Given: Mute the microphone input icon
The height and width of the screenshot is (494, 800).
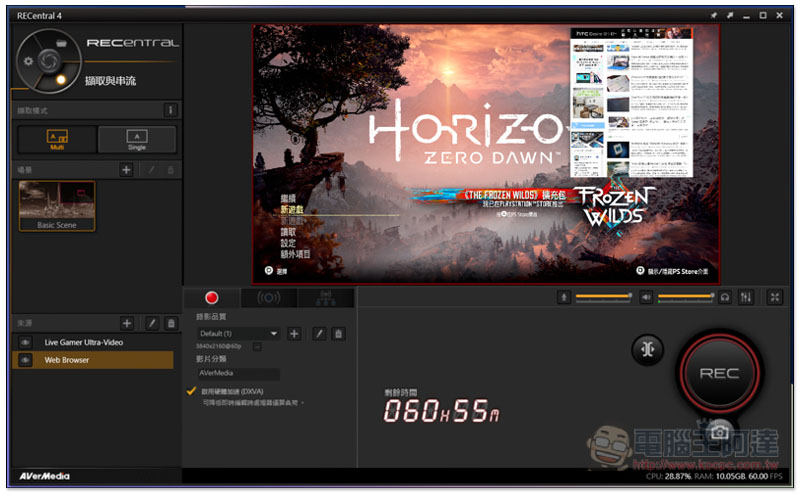Looking at the screenshot, I should pyautogui.click(x=564, y=297).
